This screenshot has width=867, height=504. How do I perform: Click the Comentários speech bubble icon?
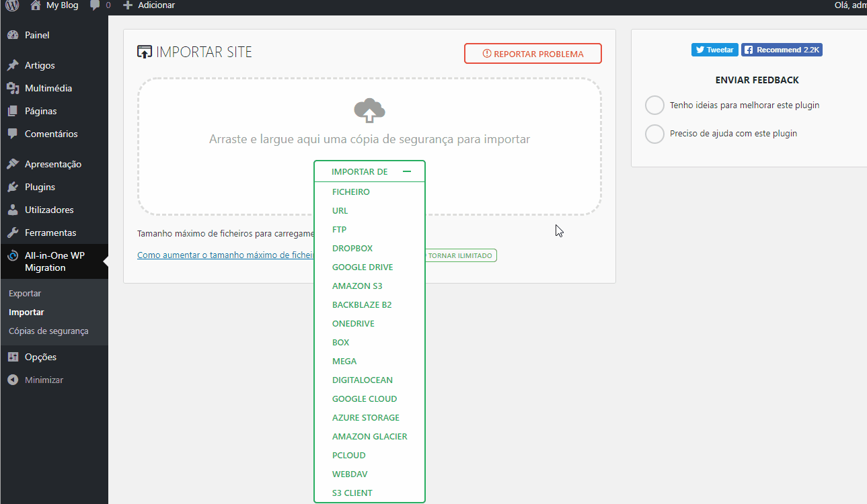[13, 134]
